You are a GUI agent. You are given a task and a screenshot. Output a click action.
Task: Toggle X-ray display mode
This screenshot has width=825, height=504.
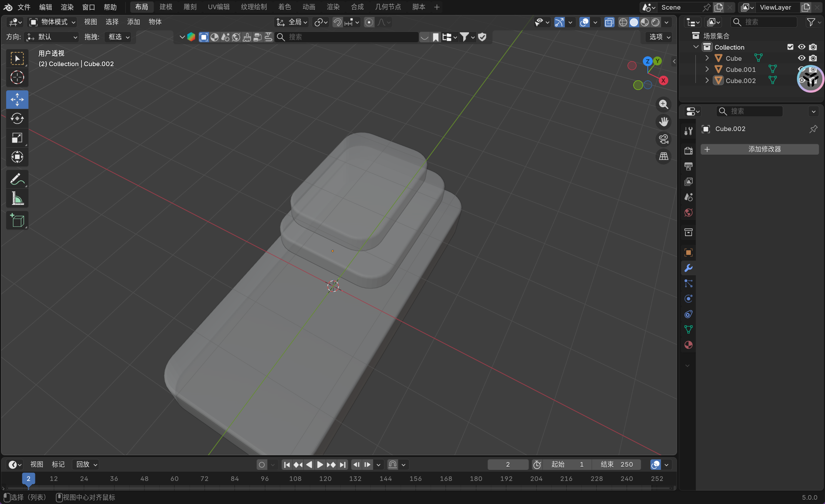[609, 22]
